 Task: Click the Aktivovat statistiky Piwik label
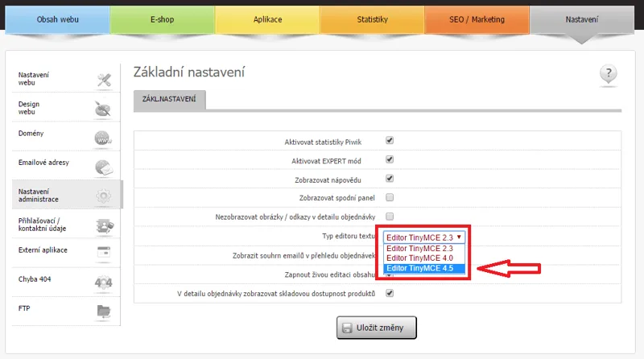point(323,142)
